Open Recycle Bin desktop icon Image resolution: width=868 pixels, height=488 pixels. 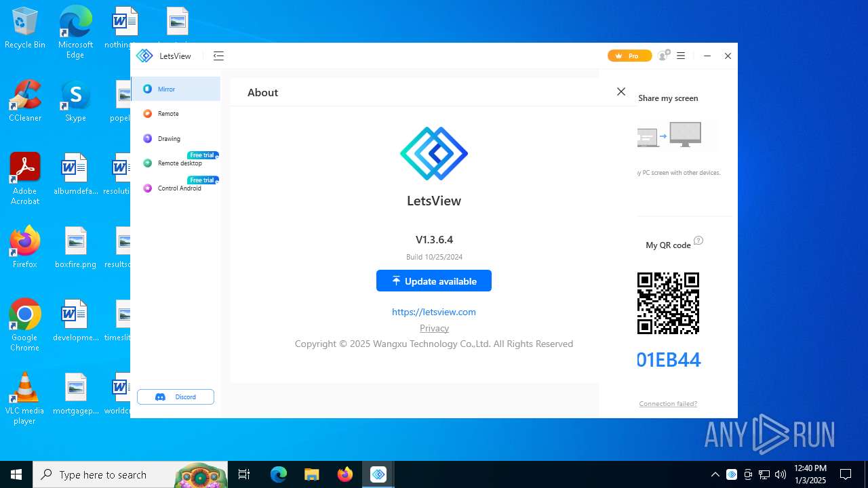25,28
